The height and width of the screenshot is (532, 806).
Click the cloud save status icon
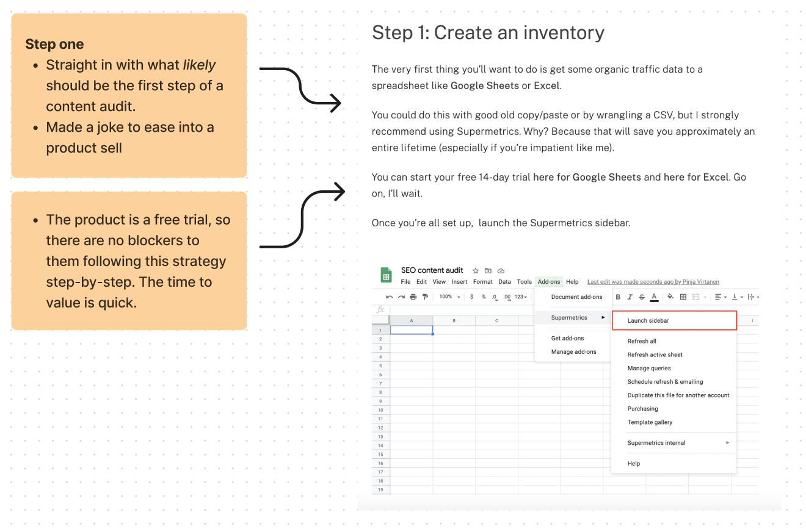pyautogui.click(x=501, y=271)
